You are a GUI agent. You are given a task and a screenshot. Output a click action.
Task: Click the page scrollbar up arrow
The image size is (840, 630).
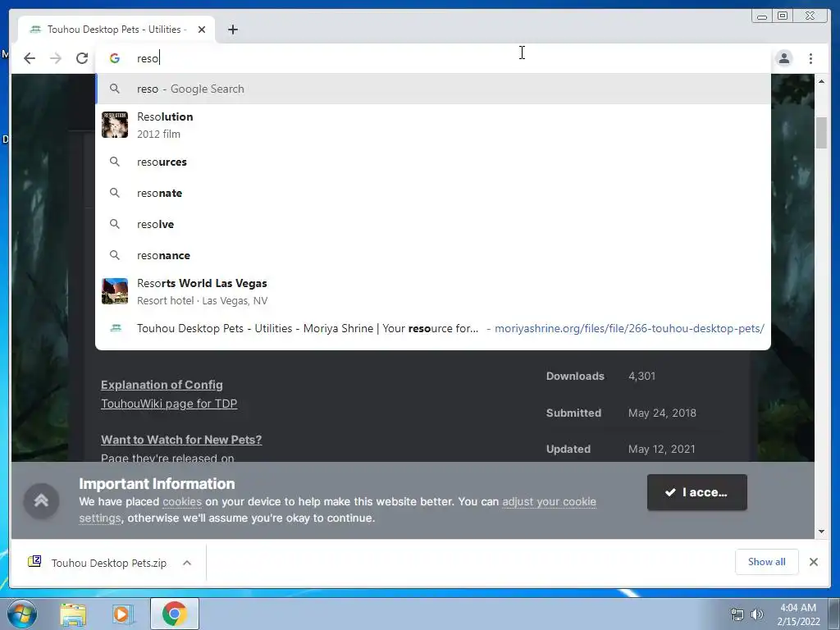point(822,81)
